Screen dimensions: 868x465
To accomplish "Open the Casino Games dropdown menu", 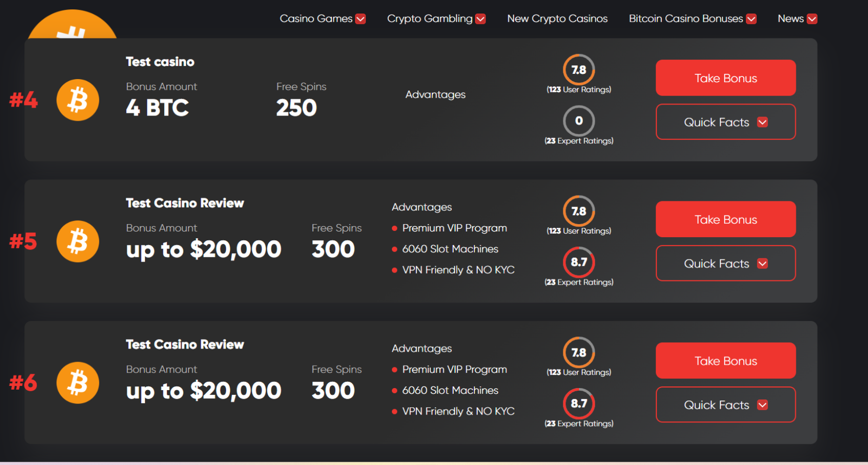I will tap(322, 19).
